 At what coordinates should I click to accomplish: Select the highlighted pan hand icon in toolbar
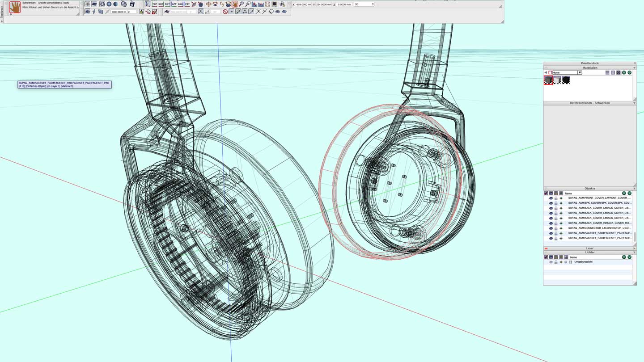point(234,4)
